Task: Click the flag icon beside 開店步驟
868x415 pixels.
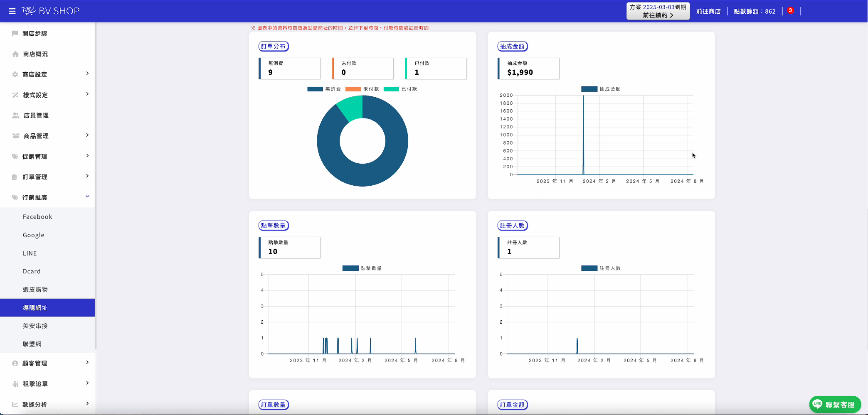Action: pyautogui.click(x=15, y=33)
